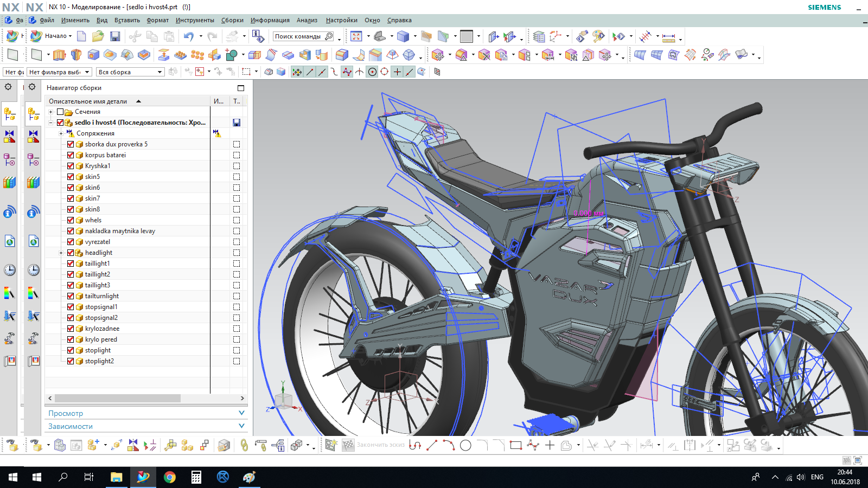The height and width of the screenshot is (488, 868).
Task: Click the New file icon
Action: [x=81, y=36]
